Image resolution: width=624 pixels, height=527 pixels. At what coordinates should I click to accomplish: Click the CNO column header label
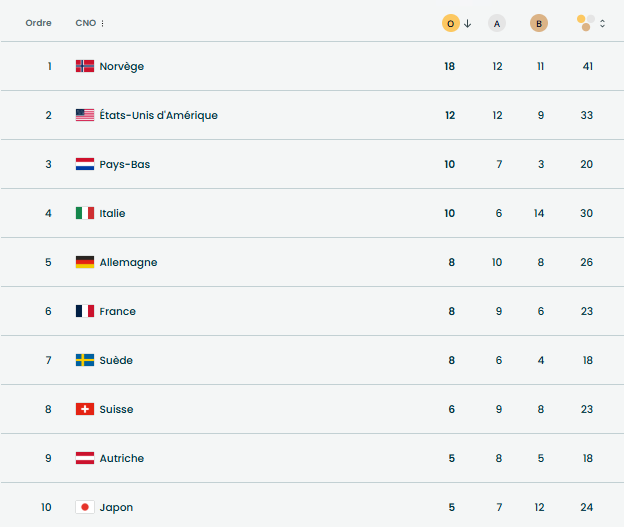(85, 23)
